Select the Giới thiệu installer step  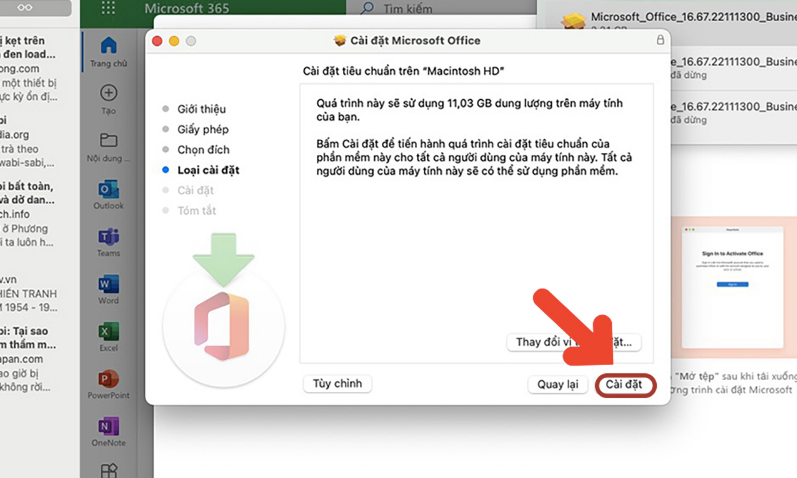pyautogui.click(x=201, y=109)
